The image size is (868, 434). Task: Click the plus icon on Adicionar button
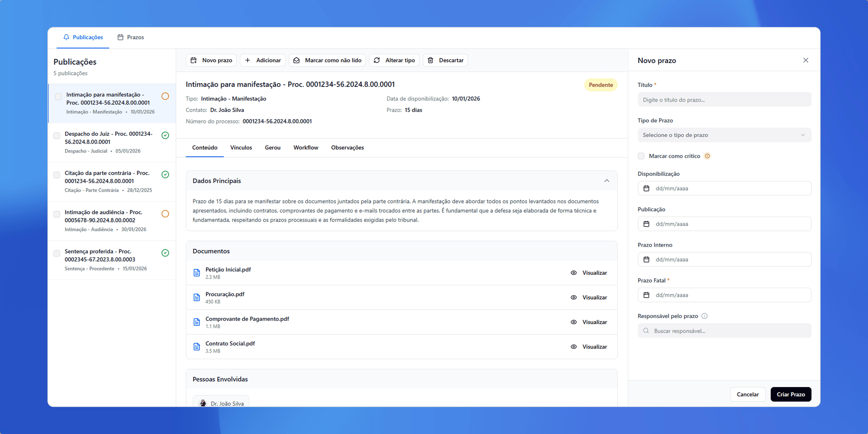coord(248,60)
